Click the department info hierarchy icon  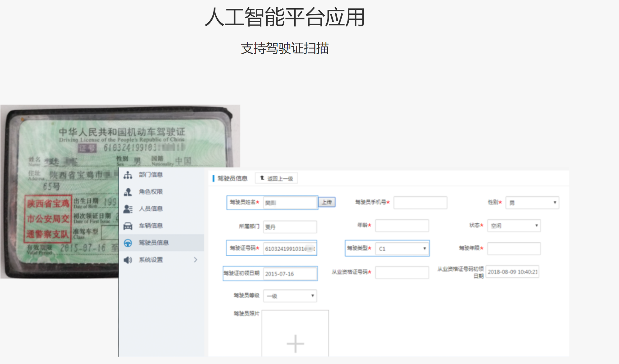(x=128, y=175)
